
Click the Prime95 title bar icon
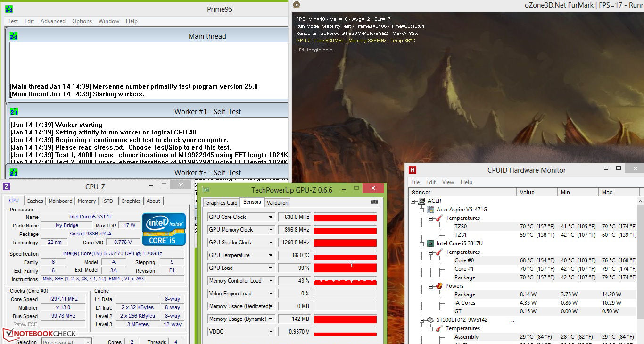(9, 9)
